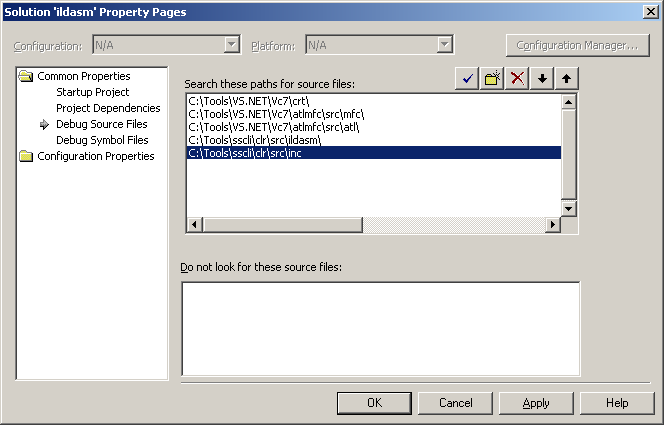Click the Configuration Properties folder icon
Screen dimensions: 664x425
[27, 156]
